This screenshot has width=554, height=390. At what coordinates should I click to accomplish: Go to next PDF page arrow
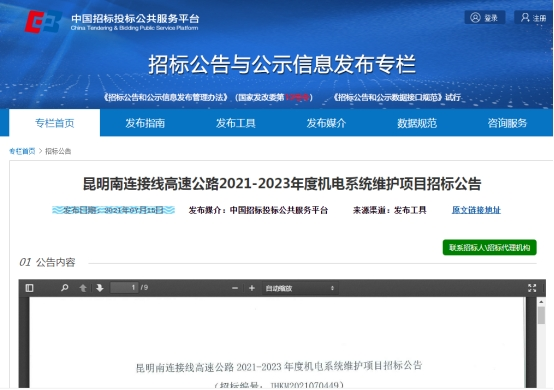tap(100, 288)
